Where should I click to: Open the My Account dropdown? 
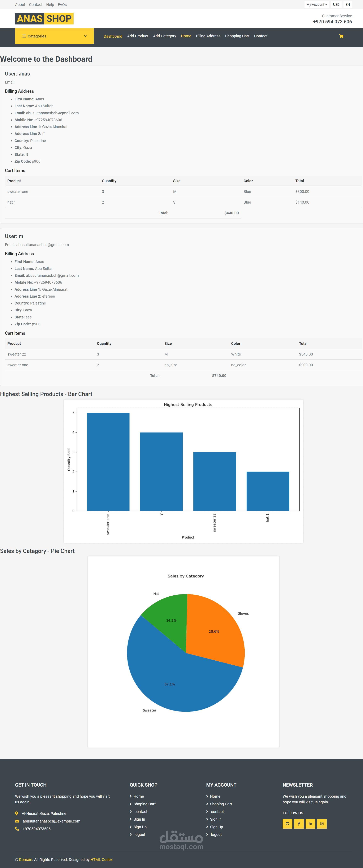317,5
